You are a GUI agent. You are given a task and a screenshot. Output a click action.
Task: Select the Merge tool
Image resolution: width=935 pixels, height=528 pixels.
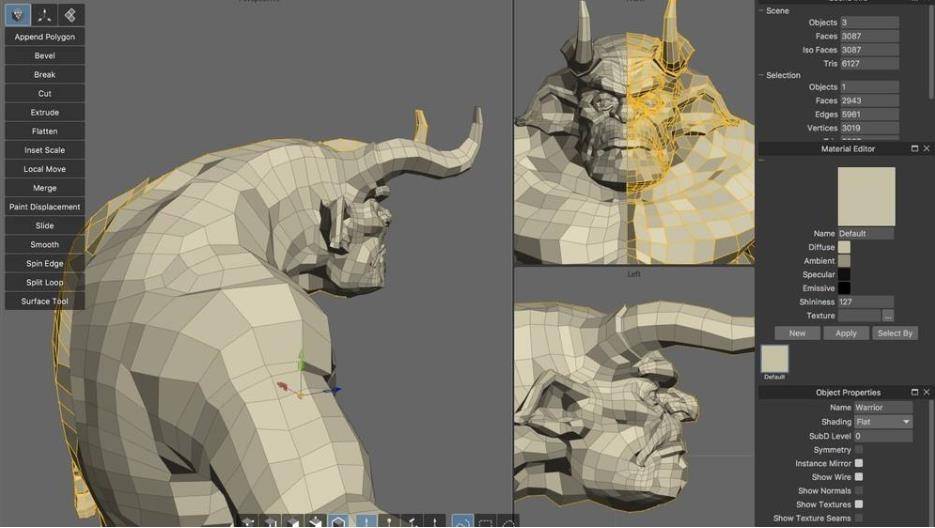45,188
